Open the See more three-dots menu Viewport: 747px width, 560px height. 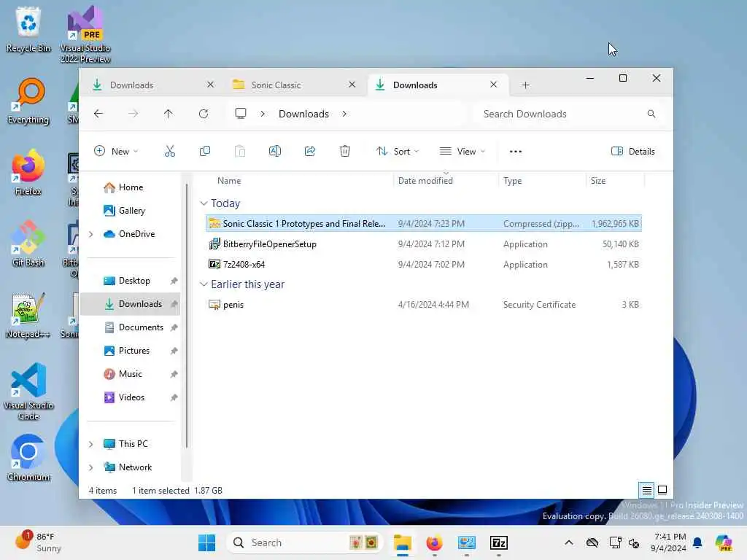coord(516,152)
